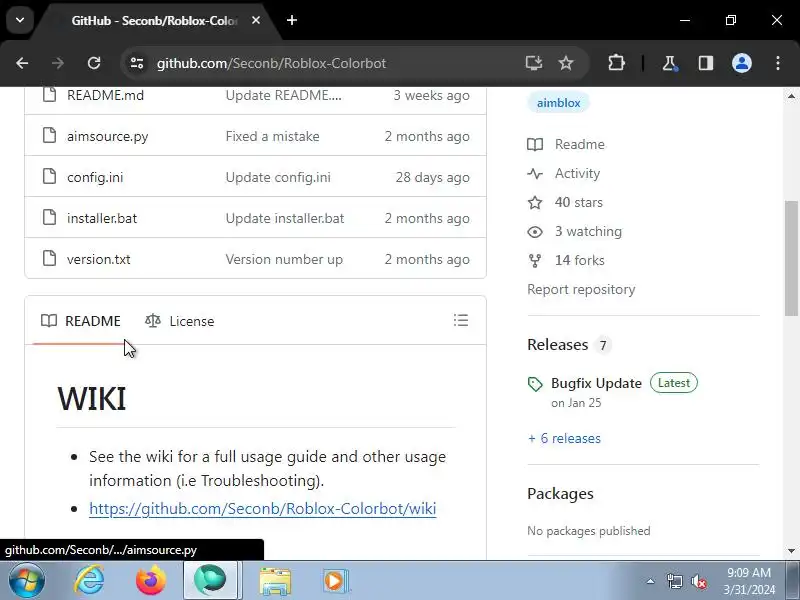Screen dimensions: 800x600
Task: Click the installer.bat file icon
Action: (49, 217)
